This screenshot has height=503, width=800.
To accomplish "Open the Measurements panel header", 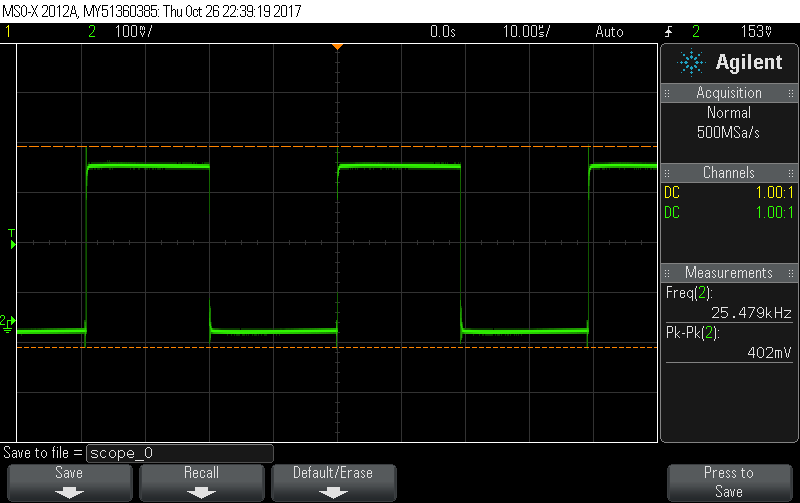I will [x=729, y=272].
